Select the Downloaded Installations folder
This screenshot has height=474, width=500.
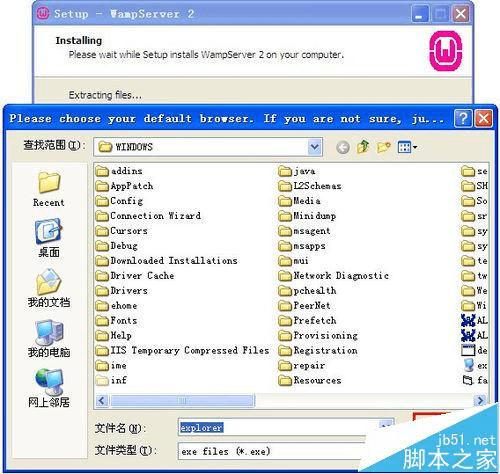pyautogui.click(x=166, y=261)
